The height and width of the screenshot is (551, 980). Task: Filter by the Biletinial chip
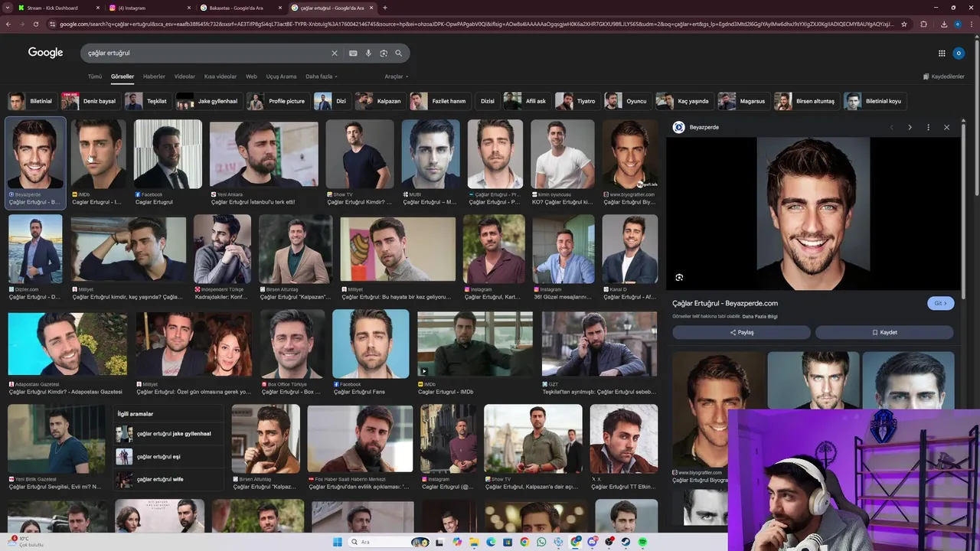coord(31,101)
